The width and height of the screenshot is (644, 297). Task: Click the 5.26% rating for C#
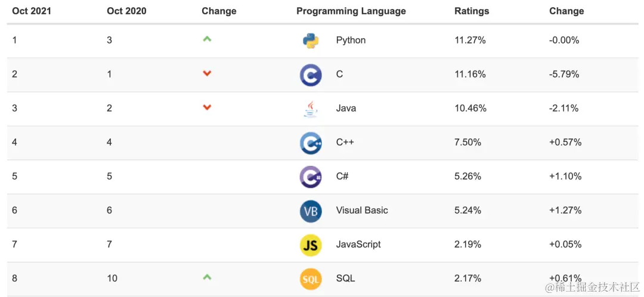tap(468, 177)
